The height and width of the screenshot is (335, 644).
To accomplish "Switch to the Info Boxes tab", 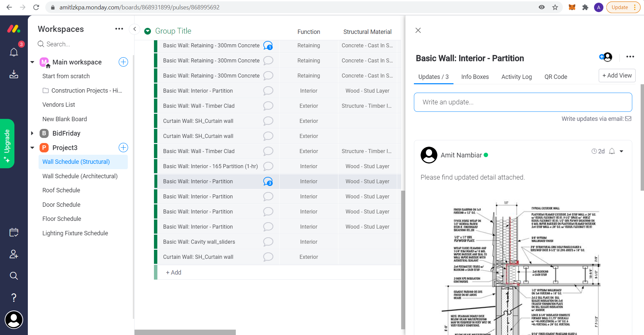I will (x=475, y=77).
